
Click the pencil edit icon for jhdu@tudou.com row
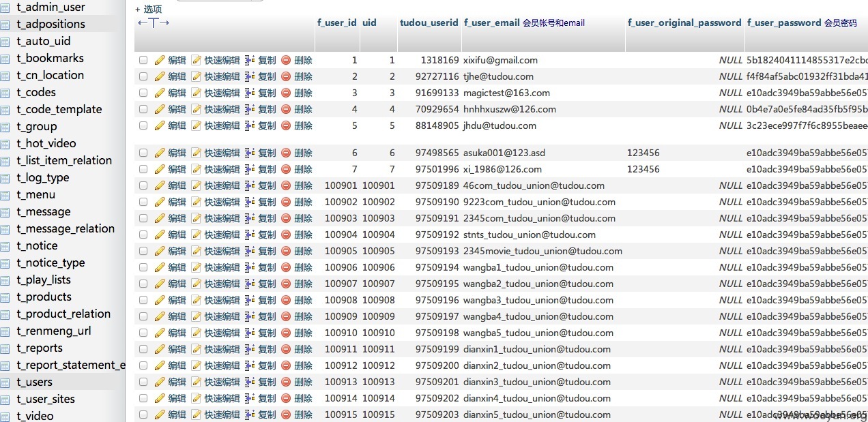pyautogui.click(x=160, y=125)
